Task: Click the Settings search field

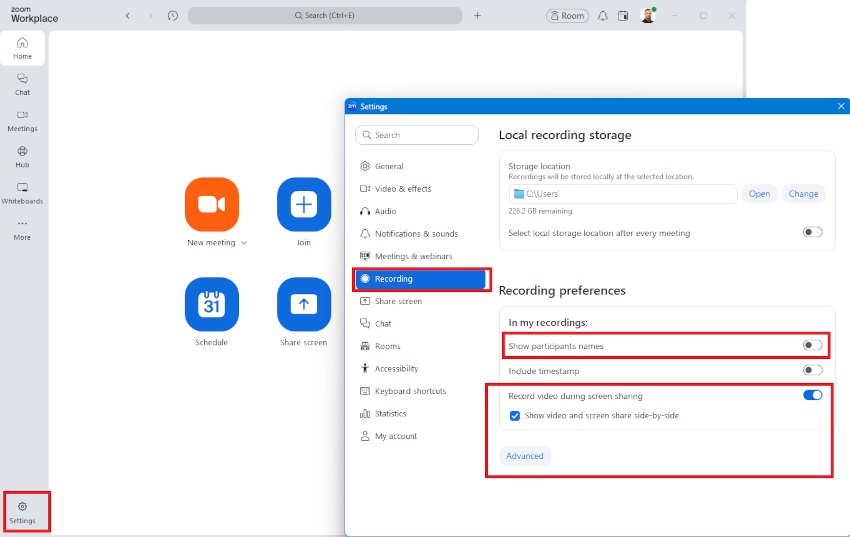Action: (x=417, y=135)
